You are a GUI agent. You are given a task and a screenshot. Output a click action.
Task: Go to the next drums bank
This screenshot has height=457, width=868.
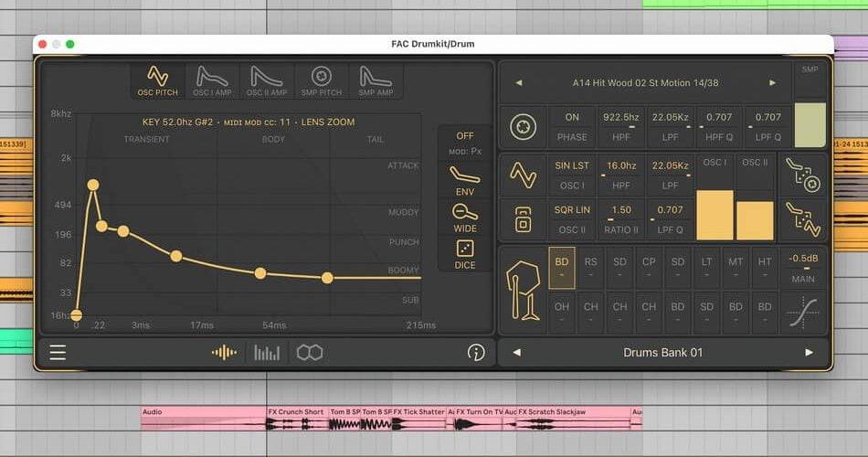pos(809,352)
